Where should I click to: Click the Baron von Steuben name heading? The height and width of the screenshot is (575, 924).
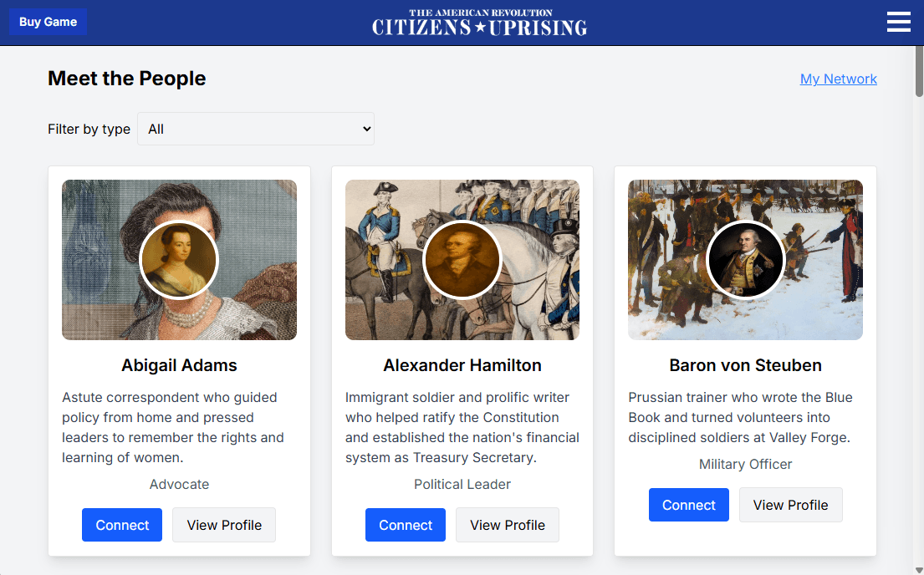[x=745, y=365]
